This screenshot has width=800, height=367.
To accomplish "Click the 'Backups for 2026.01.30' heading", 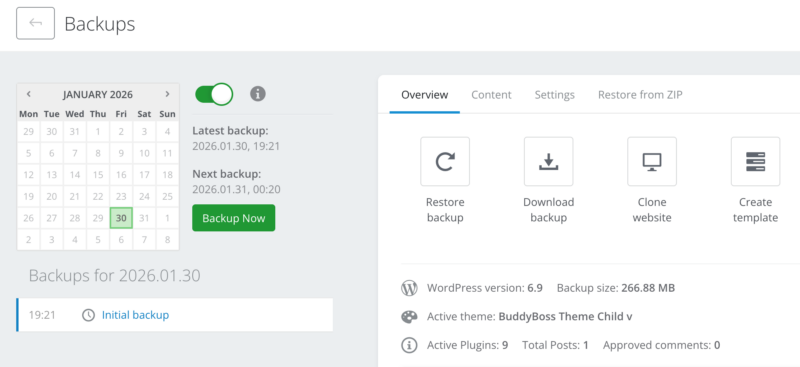I will 114,276.
